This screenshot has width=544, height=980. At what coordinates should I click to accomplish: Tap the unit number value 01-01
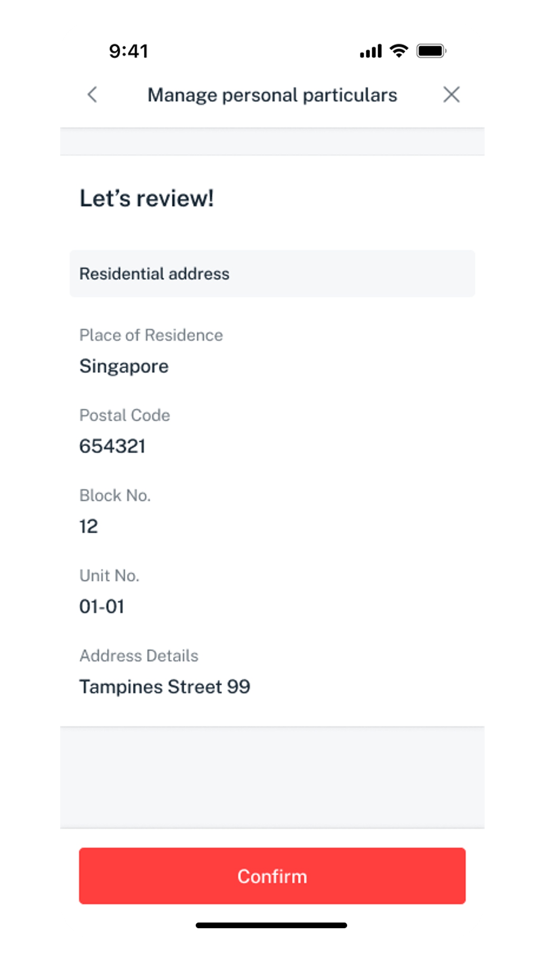(102, 606)
